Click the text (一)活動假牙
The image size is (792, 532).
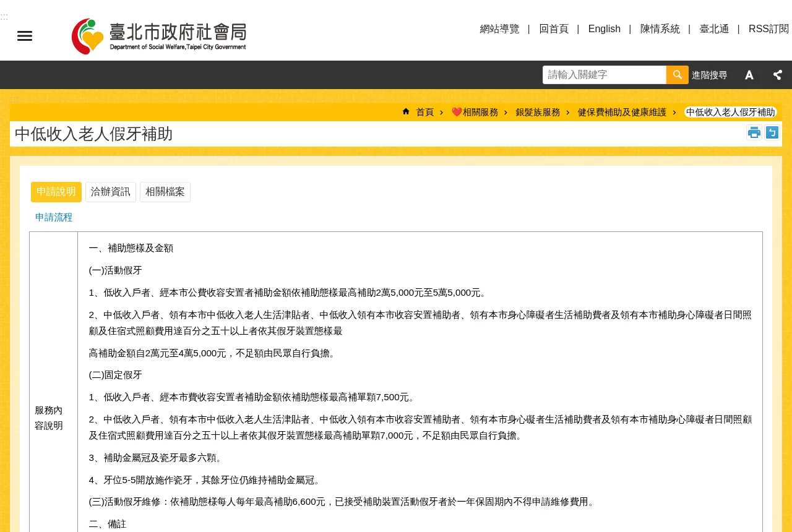[116, 270]
